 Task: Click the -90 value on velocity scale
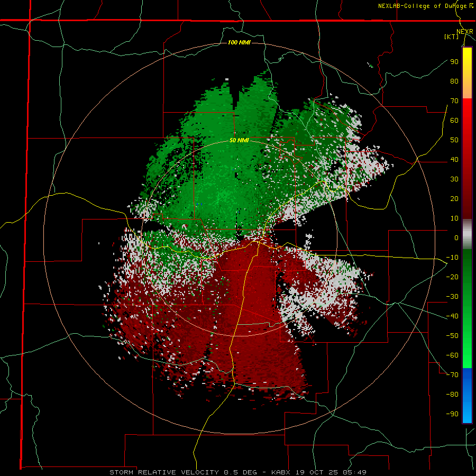pos(452,414)
